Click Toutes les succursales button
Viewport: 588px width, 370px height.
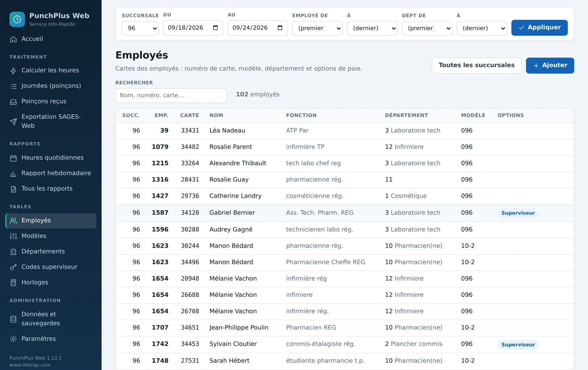477,65
